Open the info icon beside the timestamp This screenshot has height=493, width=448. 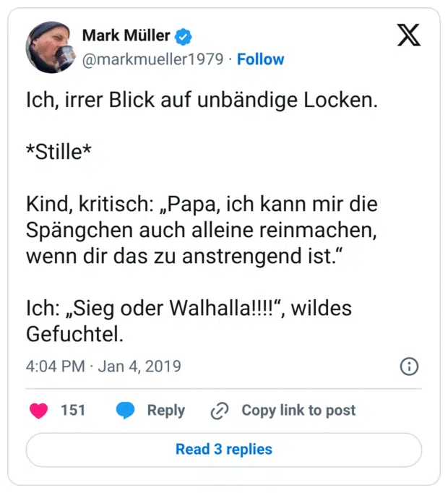pyautogui.click(x=409, y=366)
